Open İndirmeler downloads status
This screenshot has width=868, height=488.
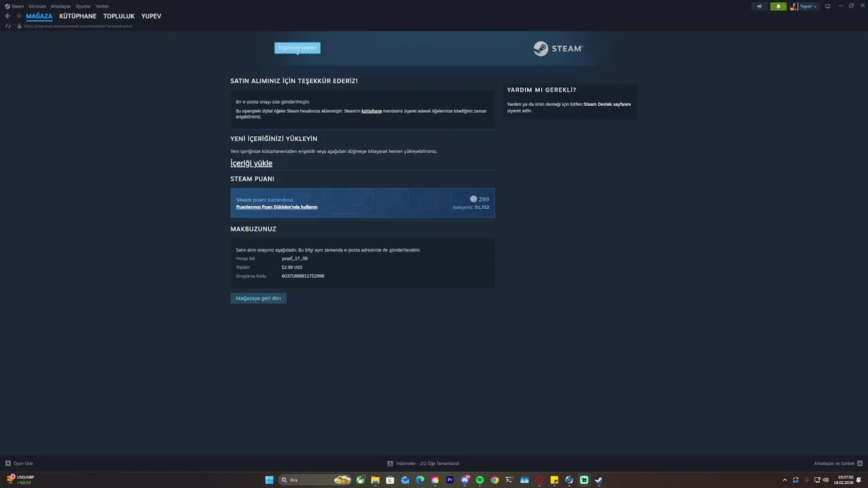point(423,464)
